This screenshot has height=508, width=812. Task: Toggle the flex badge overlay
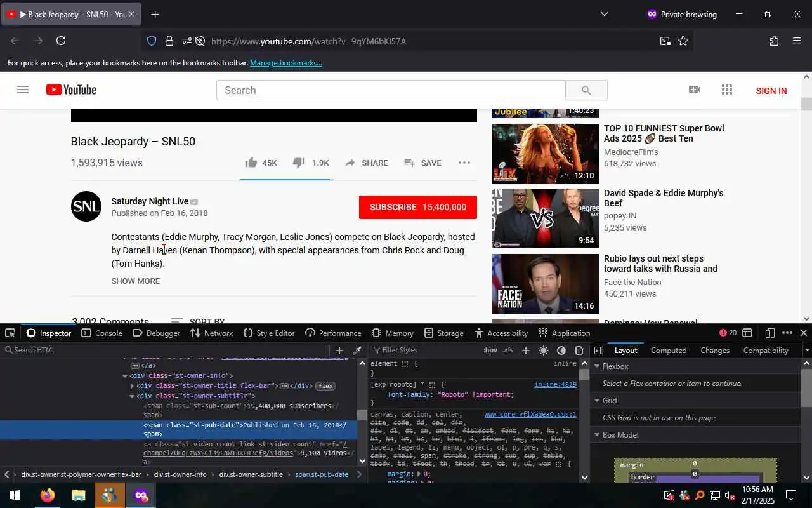[x=325, y=385]
